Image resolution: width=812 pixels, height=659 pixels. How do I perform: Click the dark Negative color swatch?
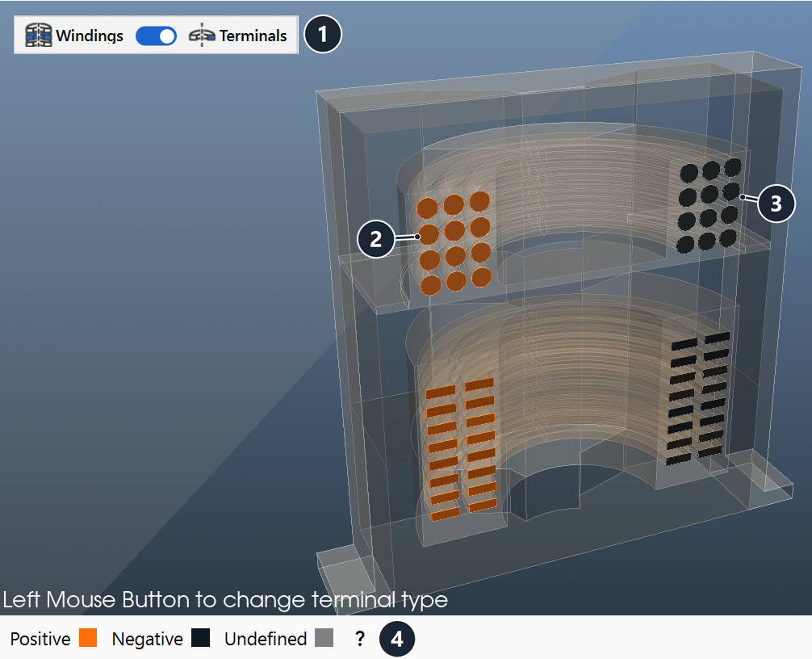click(x=200, y=637)
